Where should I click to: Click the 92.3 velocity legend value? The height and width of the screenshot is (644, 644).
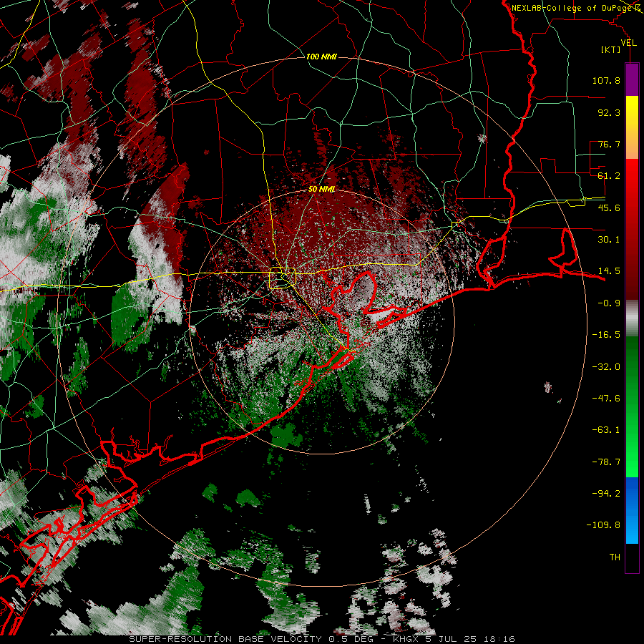pyautogui.click(x=609, y=112)
